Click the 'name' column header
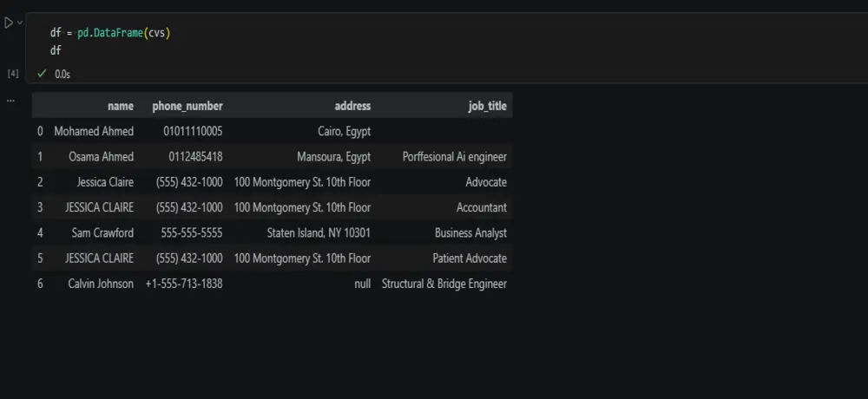This screenshot has width=868, height=399. pos(121,106)
